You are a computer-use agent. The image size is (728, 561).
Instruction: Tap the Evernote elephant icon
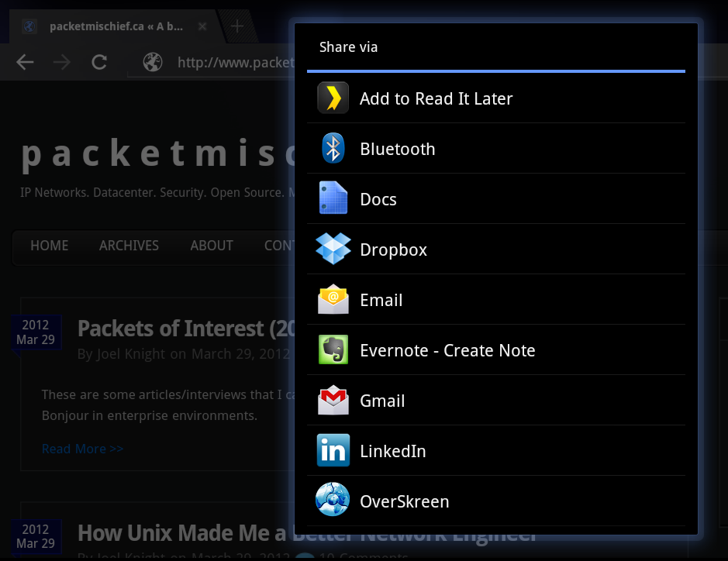(333, 349)
